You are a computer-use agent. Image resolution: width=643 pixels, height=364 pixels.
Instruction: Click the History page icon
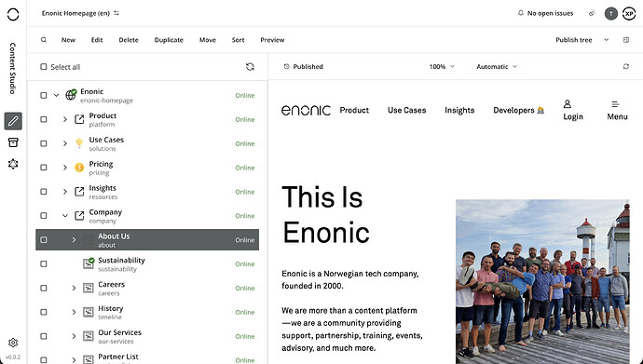click(89, 312)
